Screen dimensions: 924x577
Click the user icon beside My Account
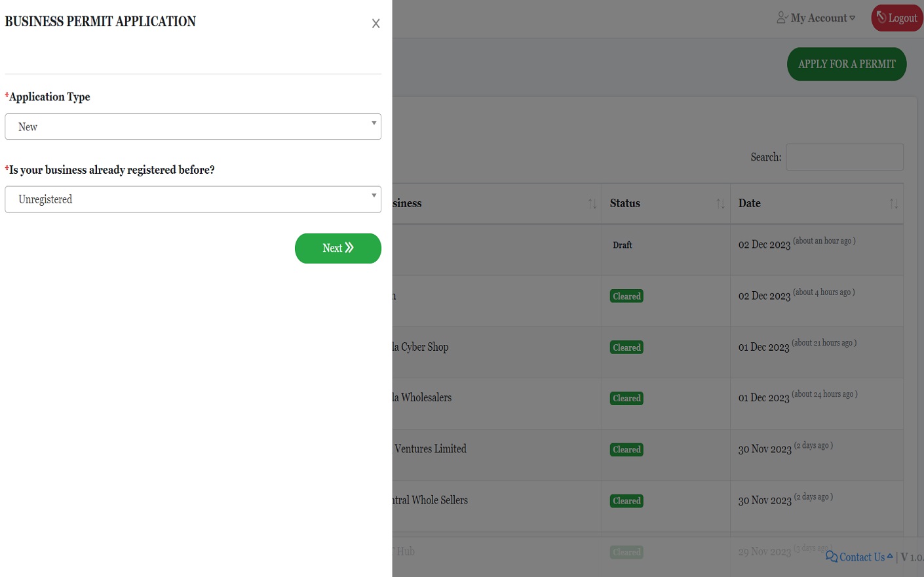coord(782,18)
